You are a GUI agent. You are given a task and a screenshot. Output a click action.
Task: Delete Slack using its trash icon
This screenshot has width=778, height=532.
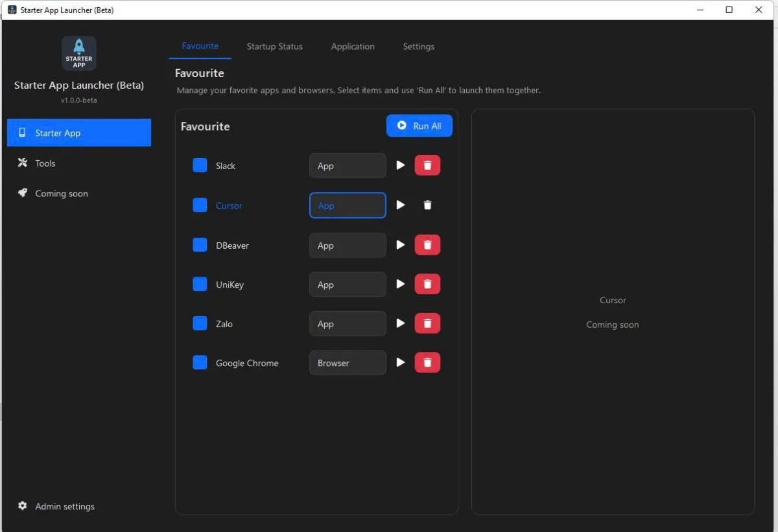click(x=427, y=165)
